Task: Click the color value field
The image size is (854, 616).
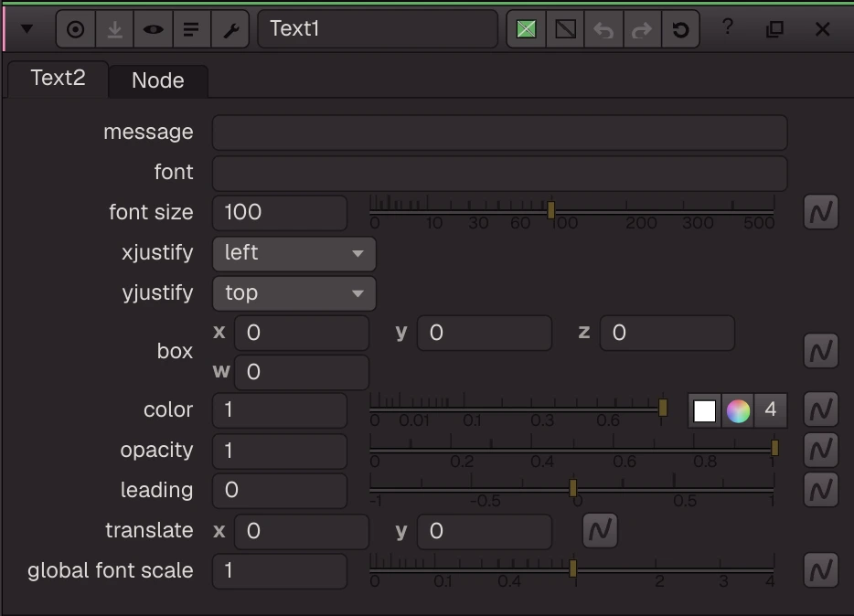Action: (x=280, y=410)
